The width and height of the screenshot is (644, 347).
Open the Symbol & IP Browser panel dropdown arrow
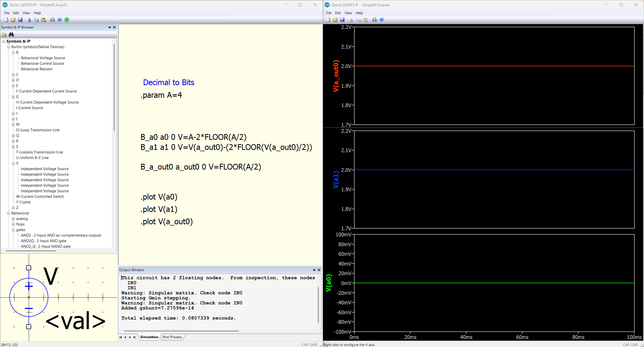pos(110,27)
